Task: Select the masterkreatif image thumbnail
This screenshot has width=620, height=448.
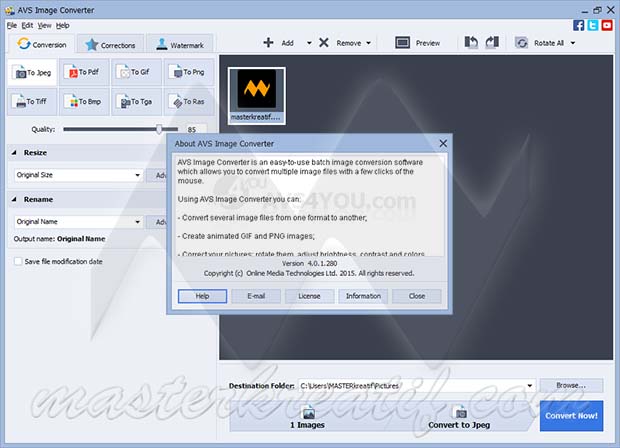Action: 257,96
